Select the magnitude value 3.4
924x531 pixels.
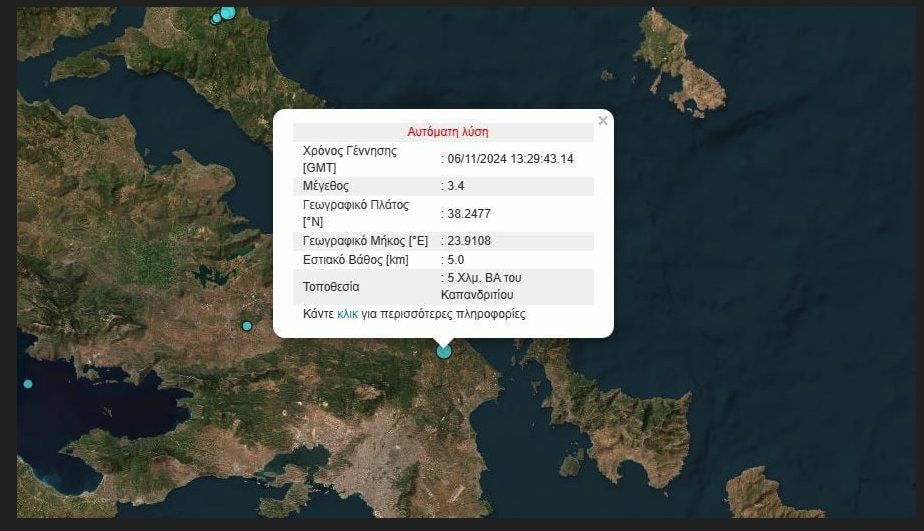point(456,186)
